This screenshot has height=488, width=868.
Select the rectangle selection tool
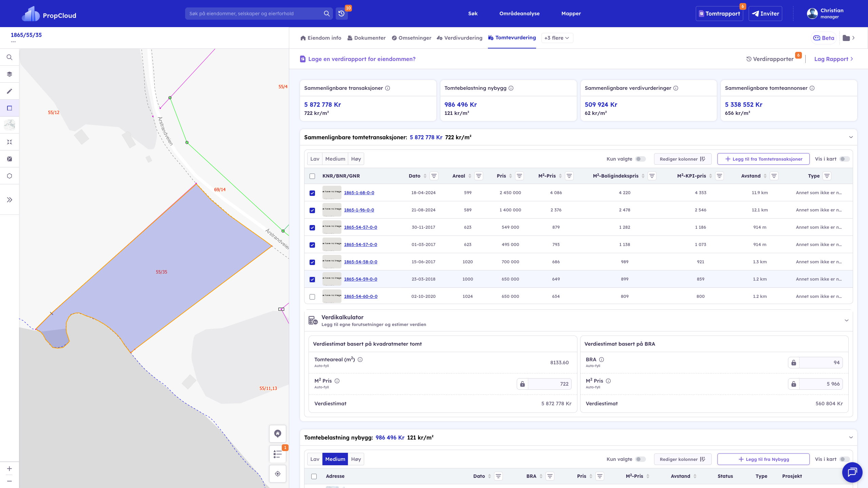coord(9,108)
